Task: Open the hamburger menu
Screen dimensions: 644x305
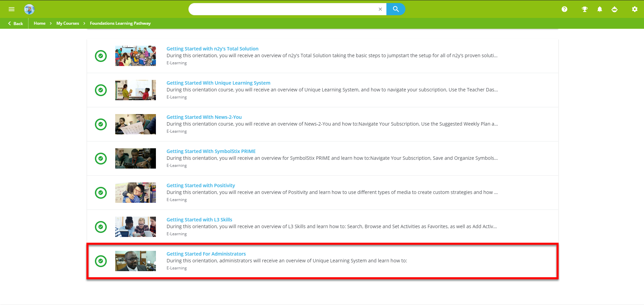Action: [x=12, y=9]
